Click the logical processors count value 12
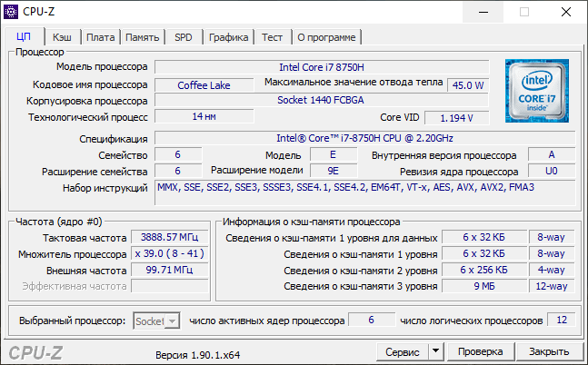 pyautogui.click(x=562, y=320)
